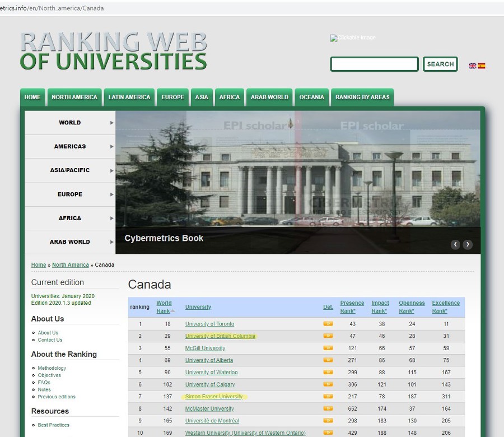The height and width of the screenshot is (437, 504).
Task: Open the McMaster University link
Action: pos(209,408)
